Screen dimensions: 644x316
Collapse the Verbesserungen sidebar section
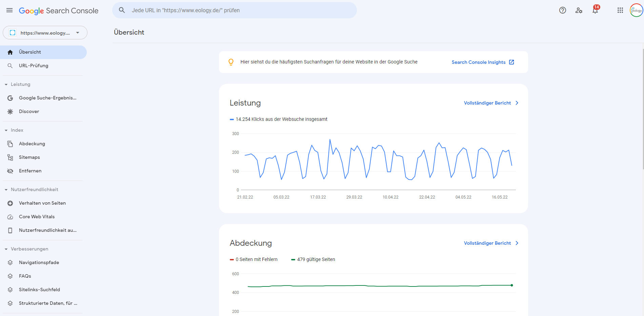coord(6,249)
